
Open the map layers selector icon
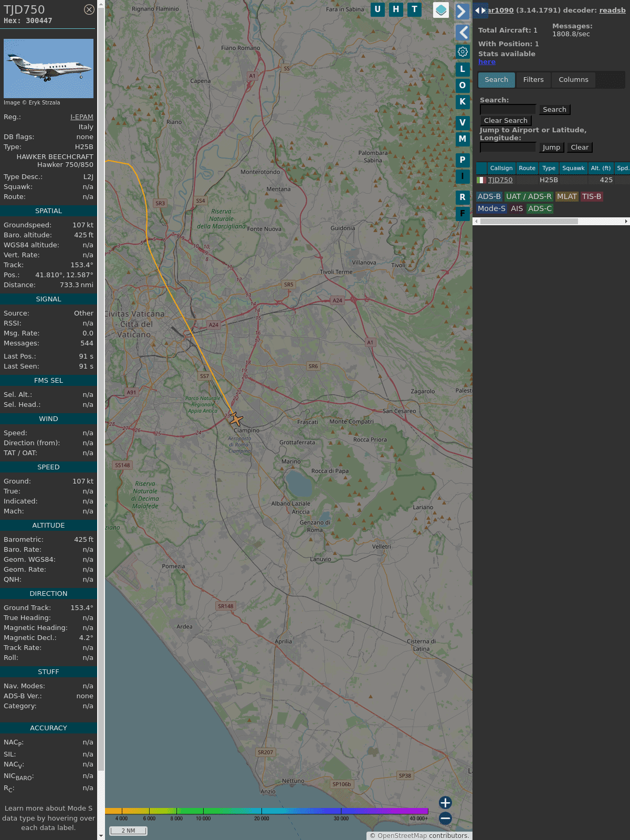tap(441, 10)
